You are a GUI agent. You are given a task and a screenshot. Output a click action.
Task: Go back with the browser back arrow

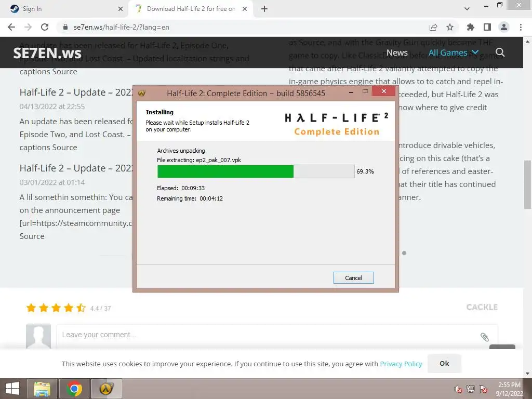(11, 27)
